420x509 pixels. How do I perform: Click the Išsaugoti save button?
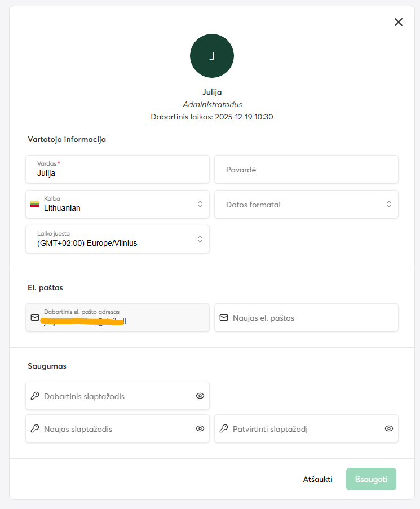tap(371, 479)
